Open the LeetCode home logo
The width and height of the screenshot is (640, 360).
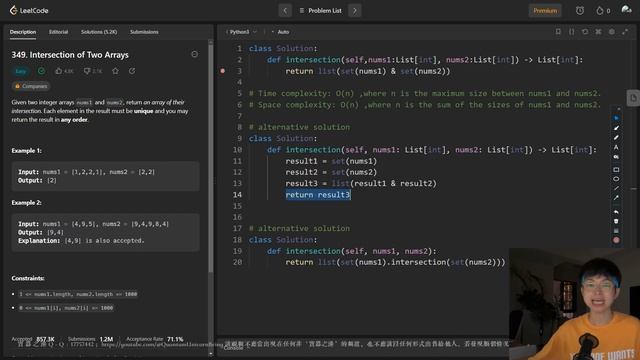click(29, 11)
